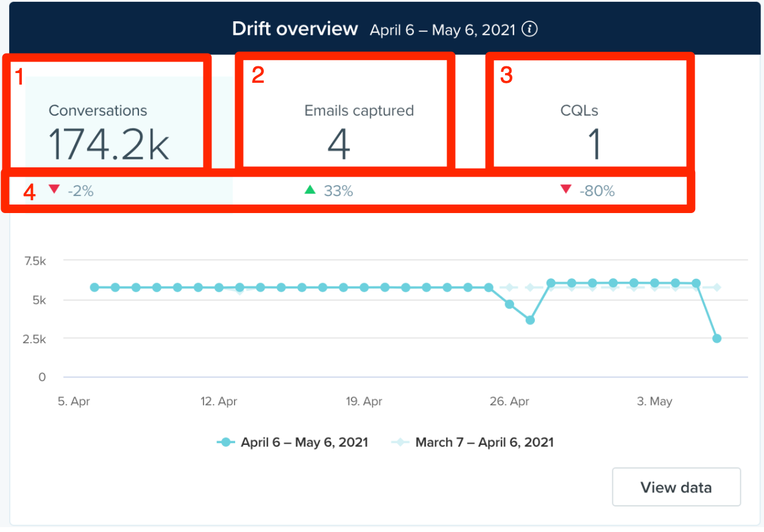Click the "-80%" change value
764x532 pixels.
tap(597, 191)
